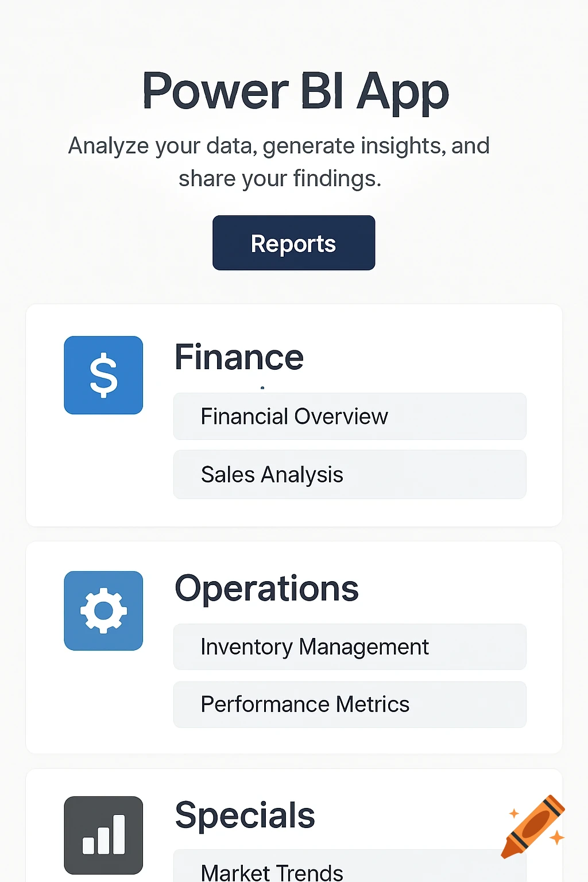Select the Finance section heading
Viewport: 588px width, 882px height.
pyautogui.click(x=239, y=357)
